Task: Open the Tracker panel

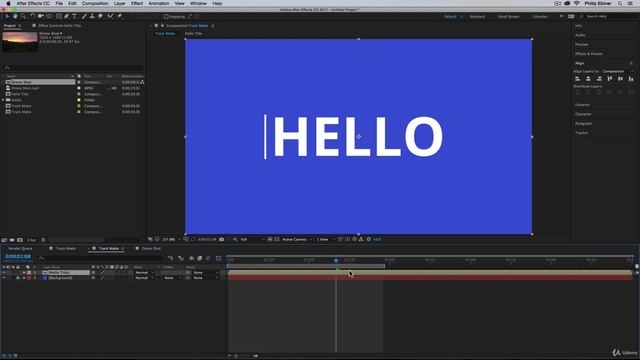Action: coord(581,133)
